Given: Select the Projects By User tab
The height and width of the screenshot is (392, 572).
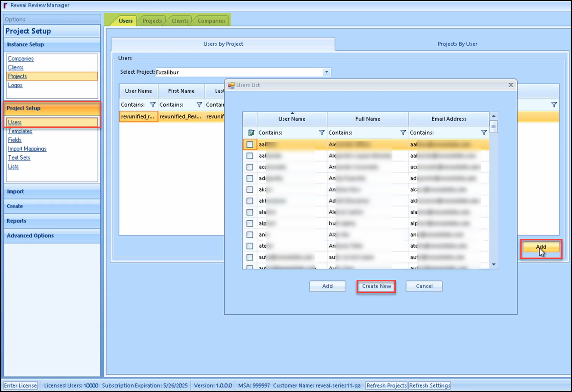Looking at the screenshot, I should tap(457, 44).
